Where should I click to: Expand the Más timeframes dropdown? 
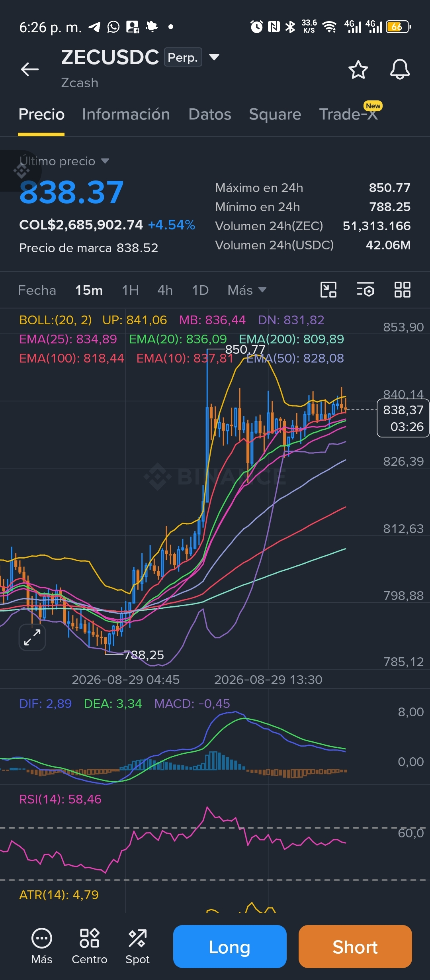click(x=247, y=290)
